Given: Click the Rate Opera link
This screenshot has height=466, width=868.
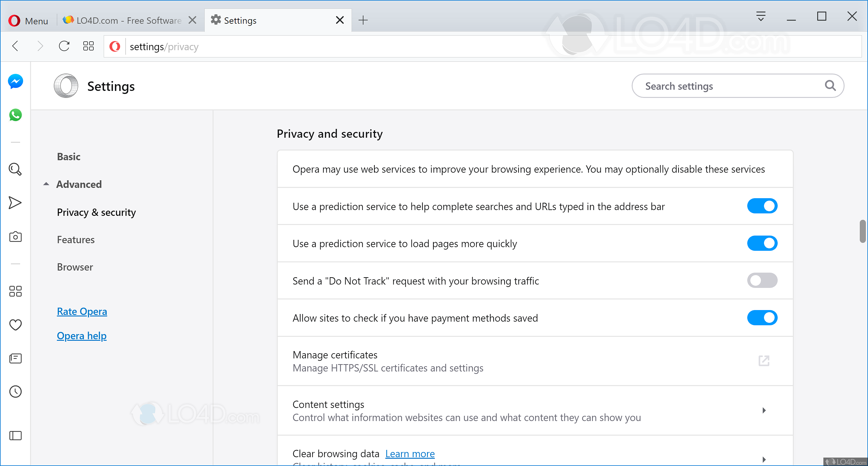Looking at the screenshot, I should tap(82, 312).
